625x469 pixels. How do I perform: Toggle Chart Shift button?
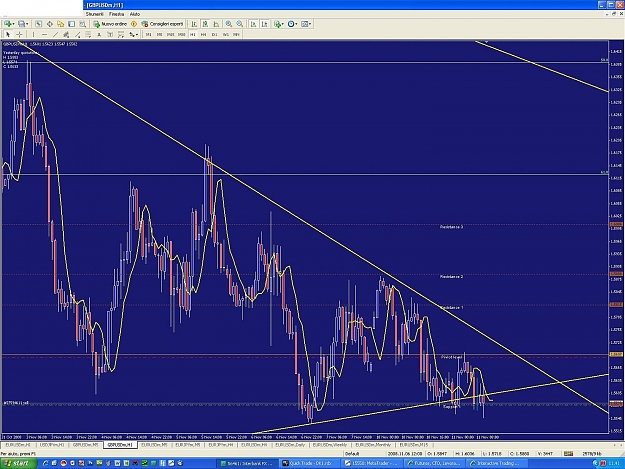click(264, 24)
